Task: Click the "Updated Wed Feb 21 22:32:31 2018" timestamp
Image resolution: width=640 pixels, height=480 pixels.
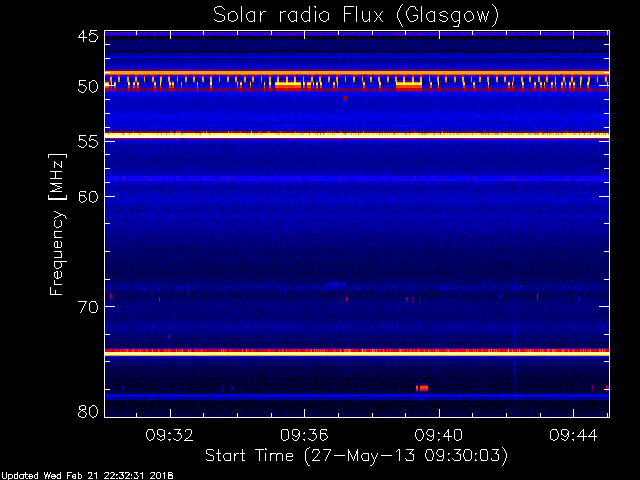Action: 87,476
